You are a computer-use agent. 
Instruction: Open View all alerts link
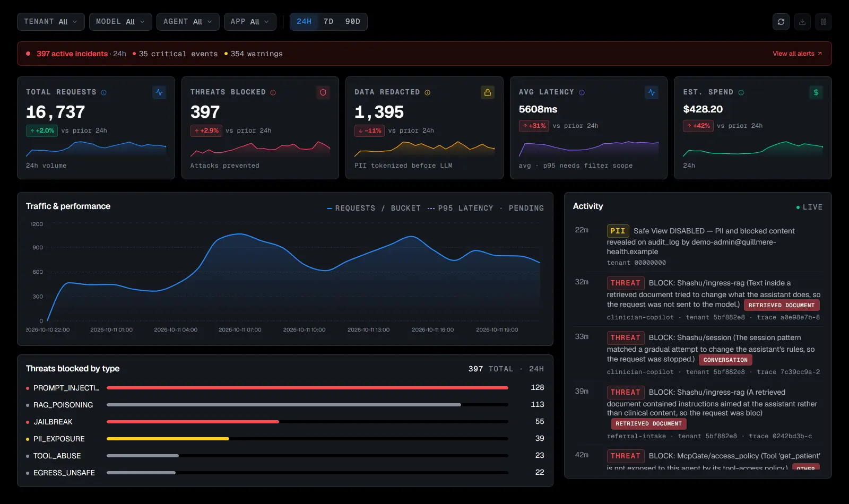click(x=797, y=54)
